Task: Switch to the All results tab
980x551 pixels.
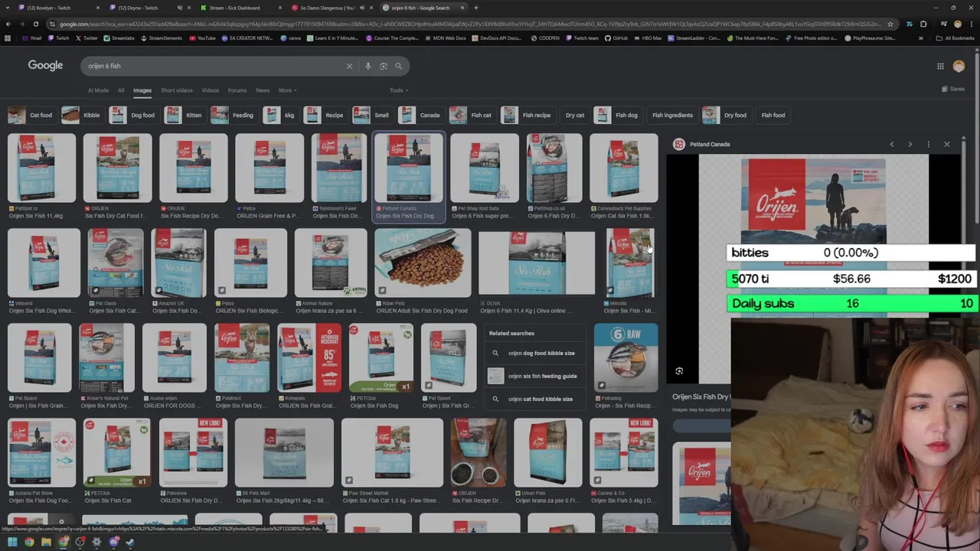Action: (x=120, y=90)
